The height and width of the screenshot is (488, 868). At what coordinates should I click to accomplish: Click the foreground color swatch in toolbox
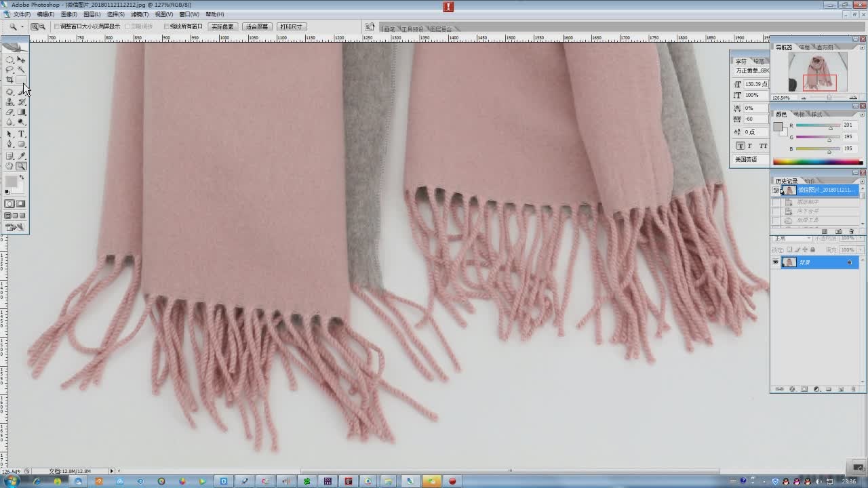tap(11, 182)
